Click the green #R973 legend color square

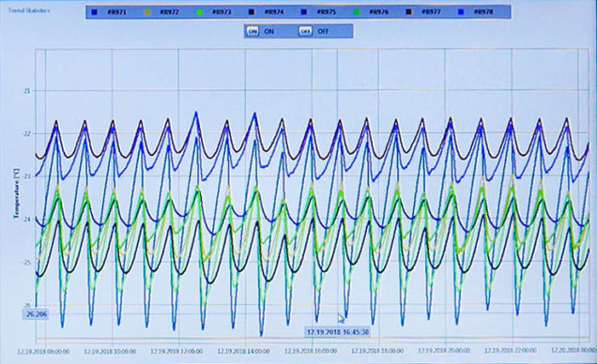click(199, 12)
